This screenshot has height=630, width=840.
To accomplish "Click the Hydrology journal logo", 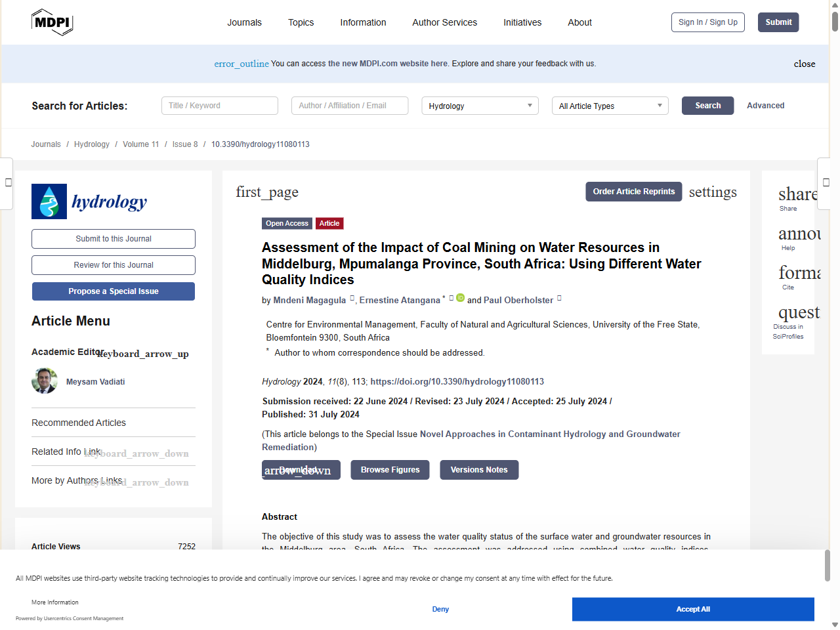I will tap(89, 201).
